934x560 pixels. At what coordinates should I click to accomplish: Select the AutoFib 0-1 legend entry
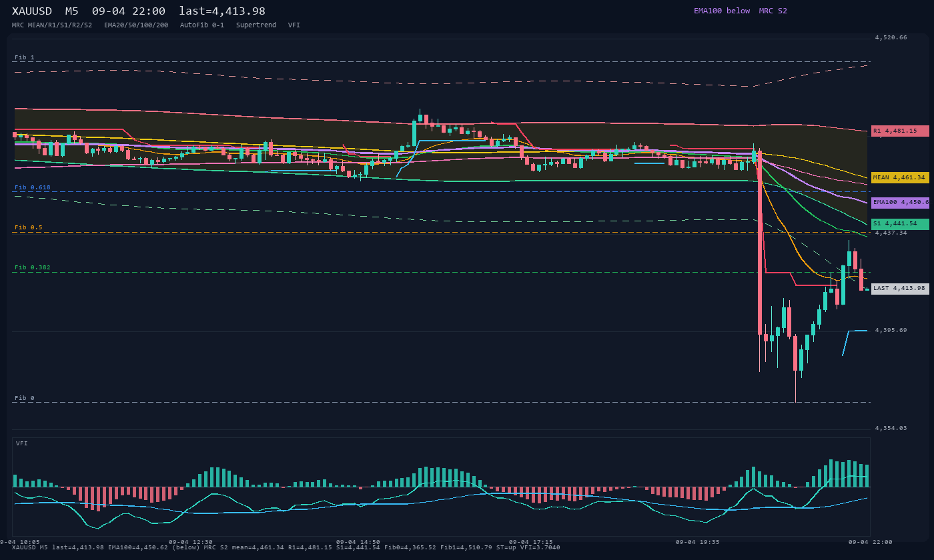[202, 25]
